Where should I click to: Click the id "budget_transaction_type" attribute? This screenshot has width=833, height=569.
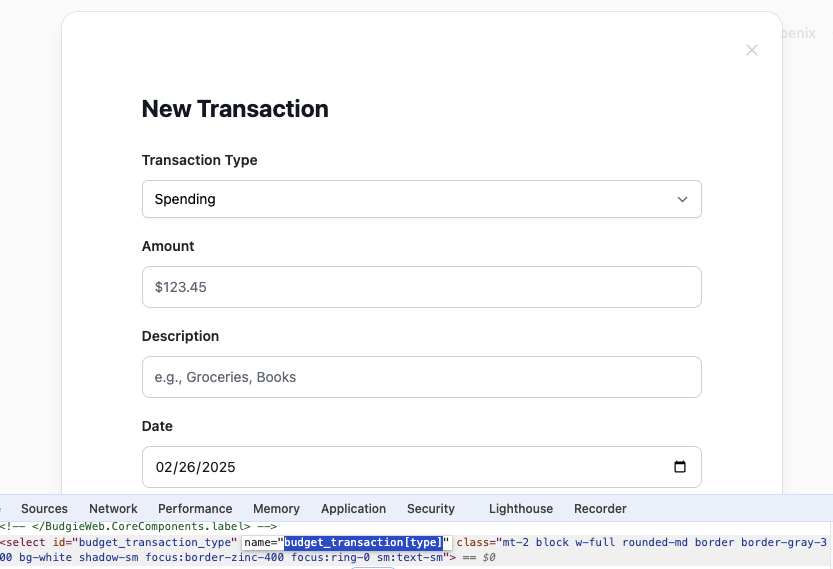pos(144,542)
